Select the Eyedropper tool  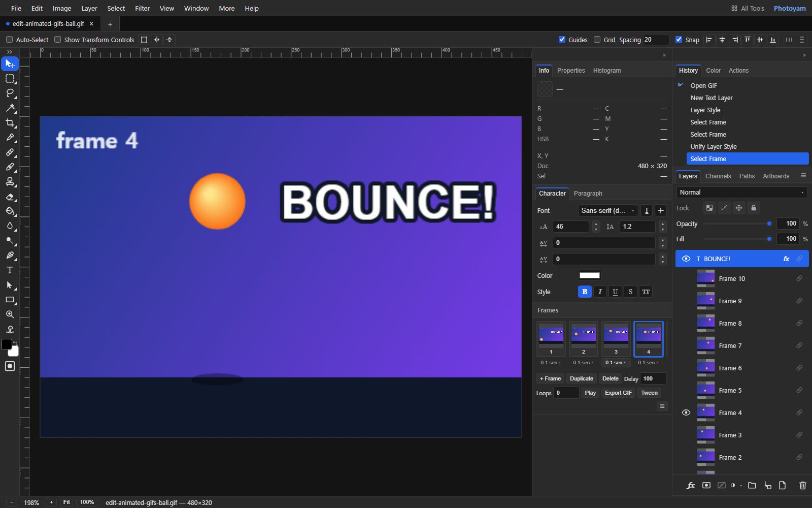(10, 137)
